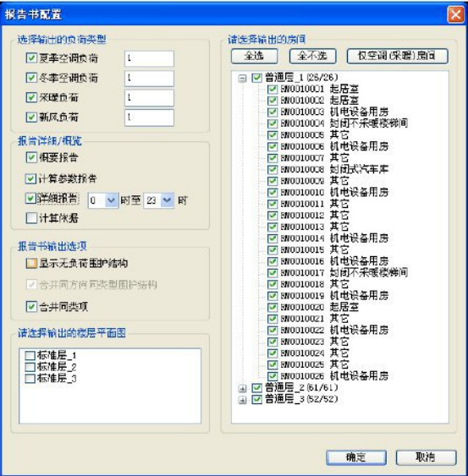
Task: Uncheck 合并同类项 checkbox
Action: pos(31,307)
